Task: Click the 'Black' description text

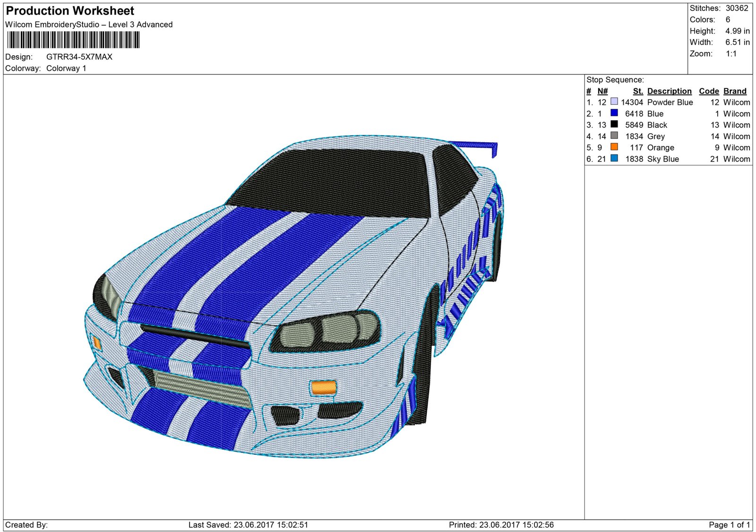Action: (657, 125)
